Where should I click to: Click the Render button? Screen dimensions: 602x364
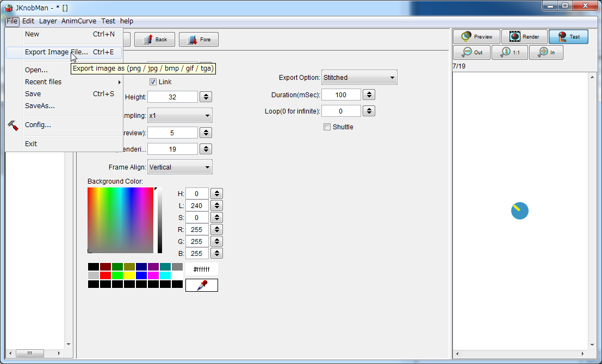(524, 37)
